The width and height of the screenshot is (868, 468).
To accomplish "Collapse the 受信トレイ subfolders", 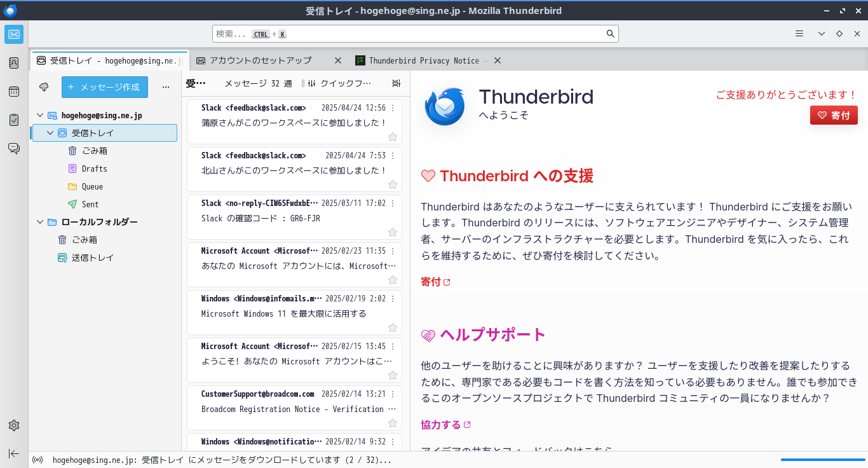I will point(50,133).
